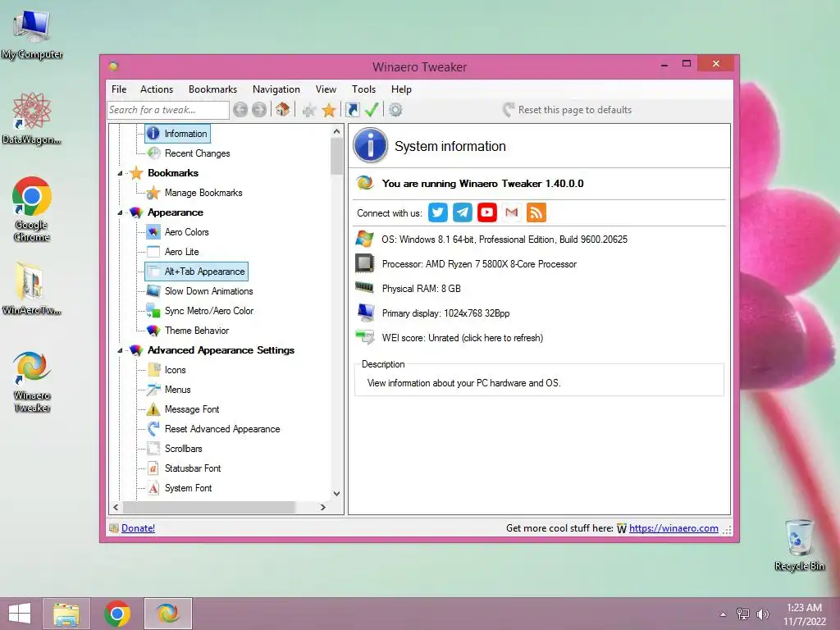Click the Aero Colors tree icon
Screen dimensions: 840x630
click(x=153, y=232)
